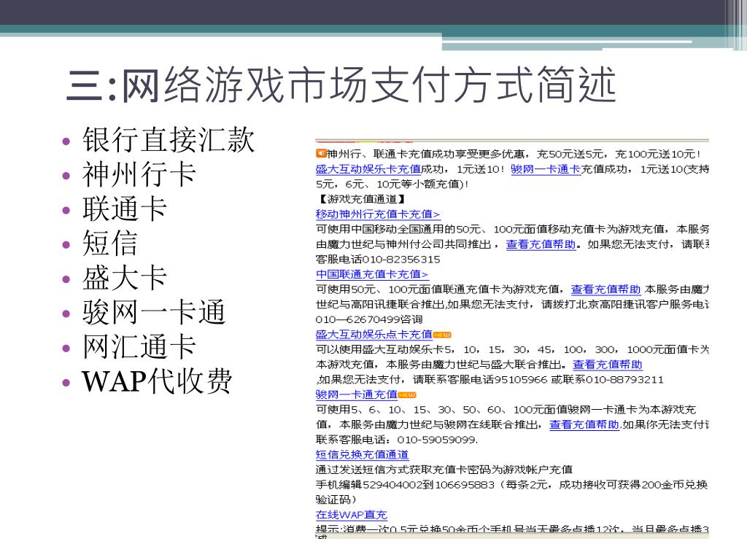747x560 pixels.
Task: Open 盛大互动娱乐点卡充值 link
Action: pyautogui.click(x=374, y=334)
